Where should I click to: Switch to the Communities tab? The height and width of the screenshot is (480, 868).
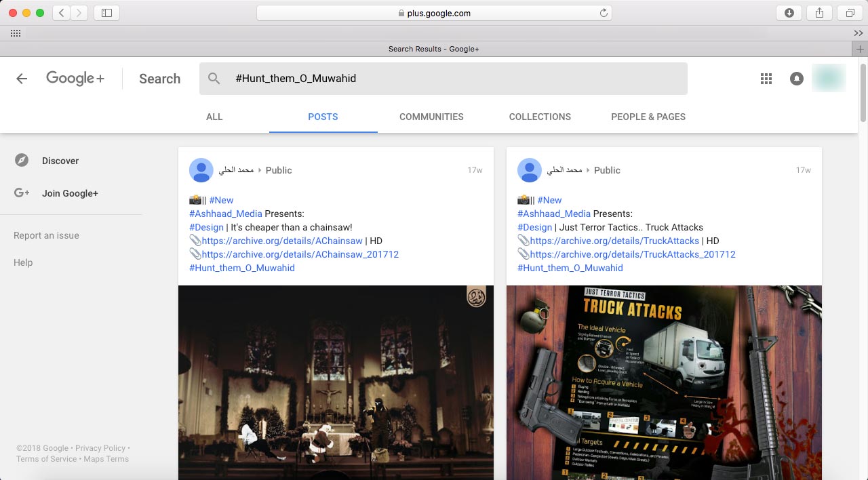[431, 117]
